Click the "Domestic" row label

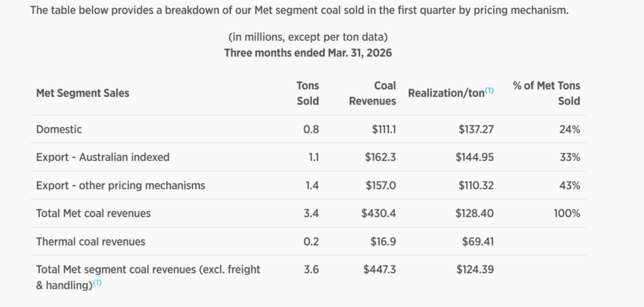point(59,129)
